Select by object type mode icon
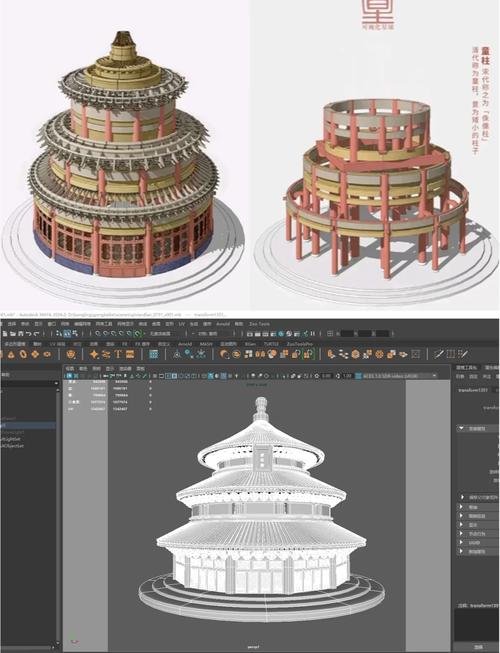Image resolution: width=500 pixels, height=653 pixels. pyautogui.click(x=67, y=334)
